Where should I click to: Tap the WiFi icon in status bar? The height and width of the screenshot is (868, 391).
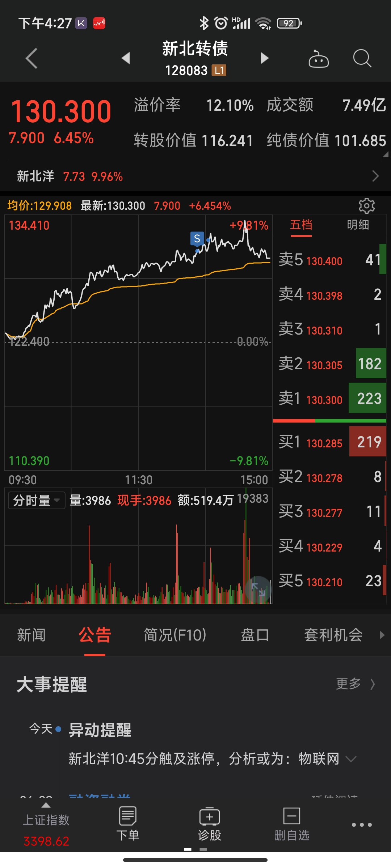point(263,24)
